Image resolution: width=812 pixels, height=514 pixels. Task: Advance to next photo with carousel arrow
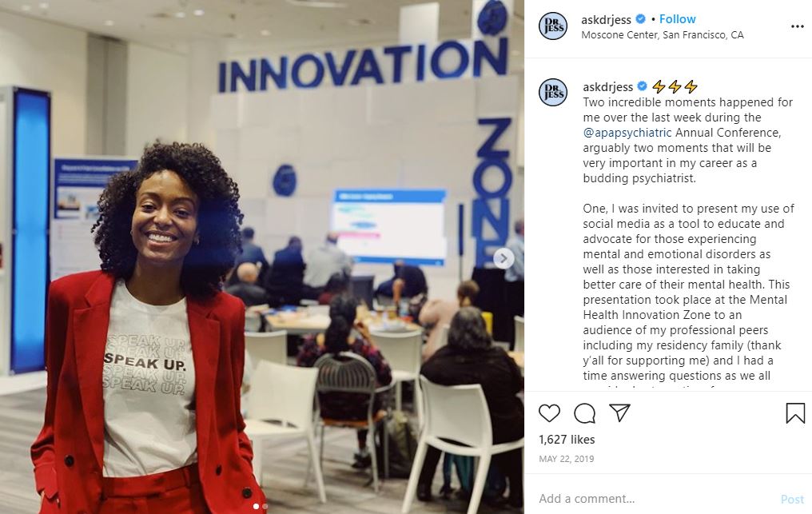click(504, 258)
